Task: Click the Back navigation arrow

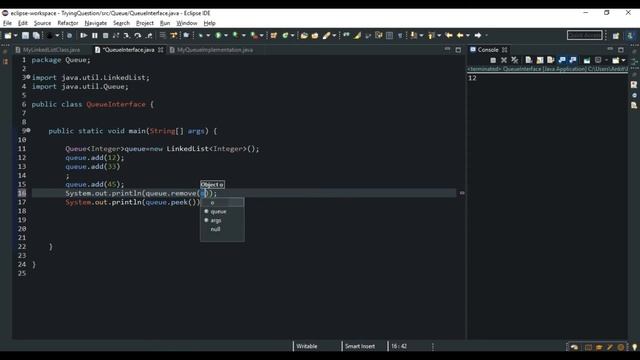Action: pyautogui.click(x=460, y=36)
